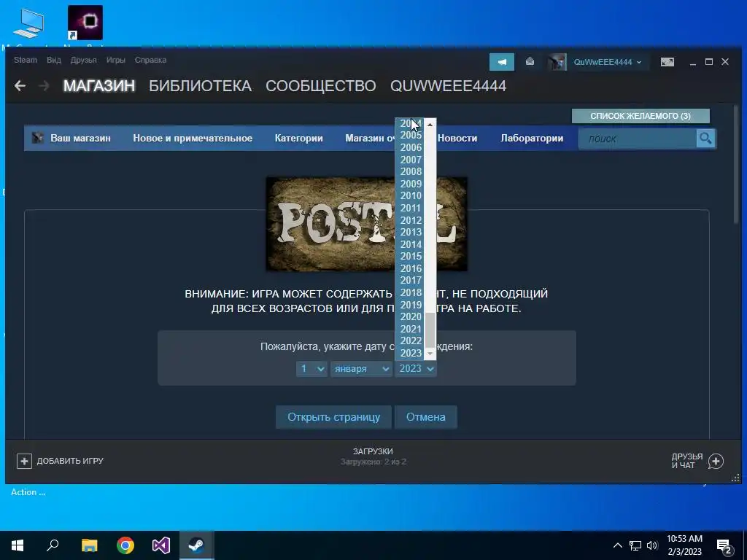
Task: Switch to the БИБЛИОТЕКА tab
Action: point(200,86)
